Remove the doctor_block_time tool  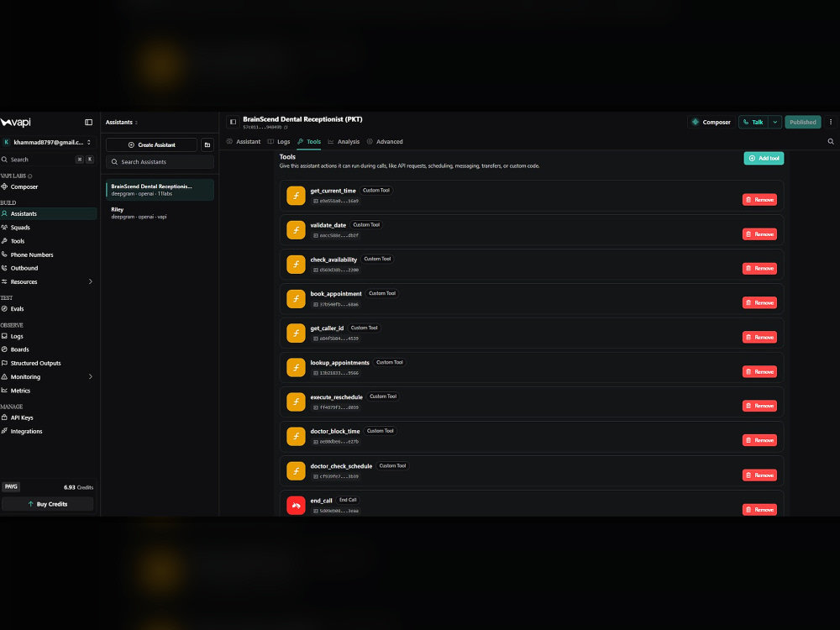coord(759,440)
